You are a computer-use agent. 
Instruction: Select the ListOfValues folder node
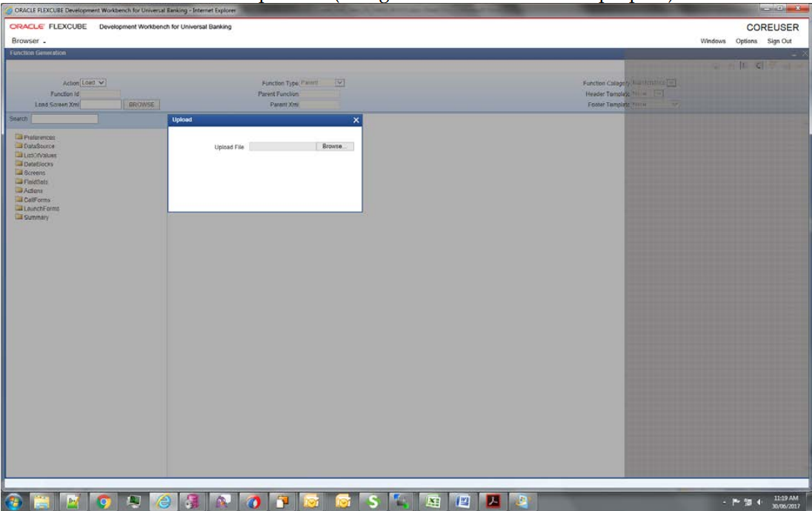click(36, 155)
